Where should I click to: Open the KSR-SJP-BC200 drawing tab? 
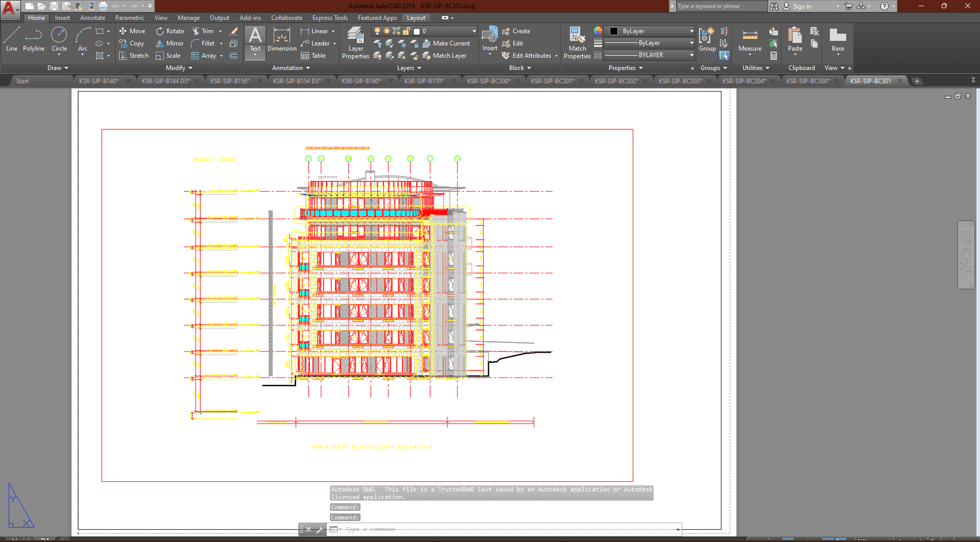(488, 81)
